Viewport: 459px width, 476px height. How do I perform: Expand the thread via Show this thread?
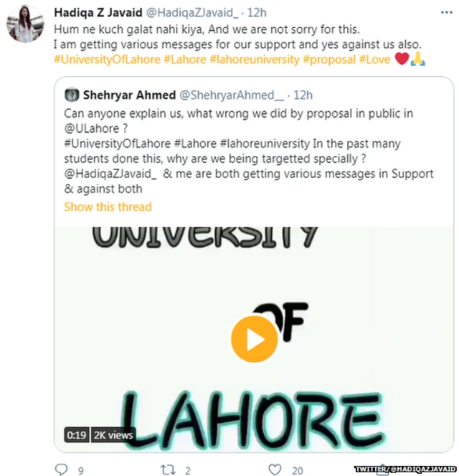[108, 207]
